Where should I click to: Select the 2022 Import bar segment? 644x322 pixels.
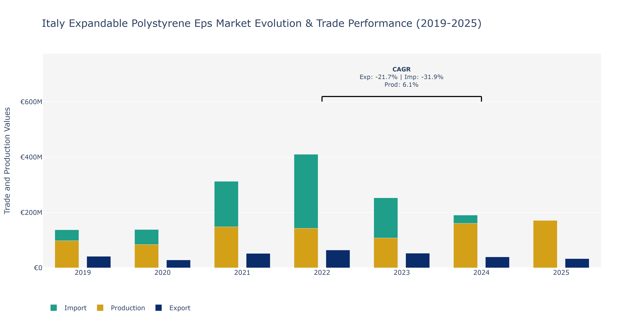tap(306, 191)
